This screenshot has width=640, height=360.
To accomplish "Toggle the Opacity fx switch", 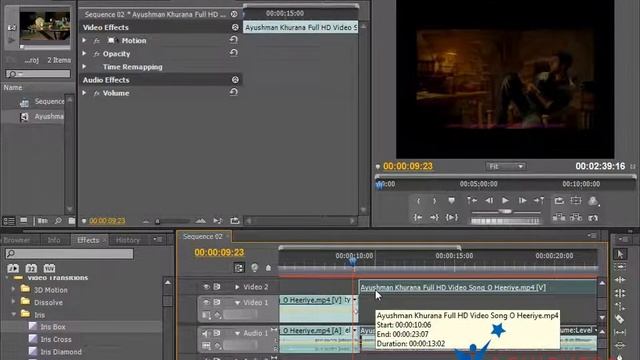I will point(97,54).
